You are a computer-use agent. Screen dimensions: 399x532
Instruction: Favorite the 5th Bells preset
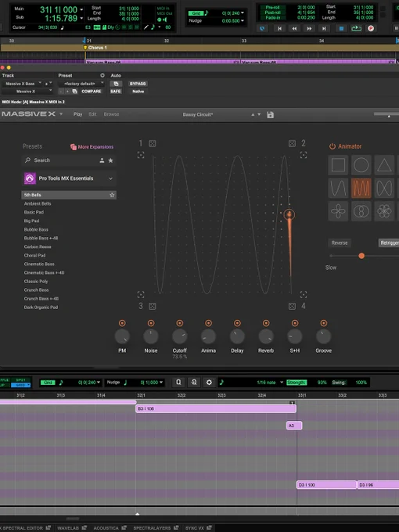(x=112, y=195)
